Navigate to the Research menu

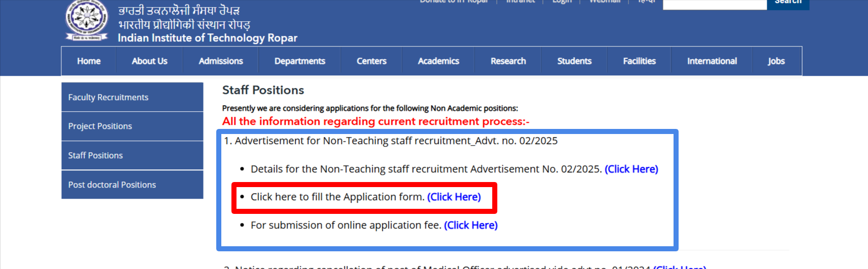point(508,61)
